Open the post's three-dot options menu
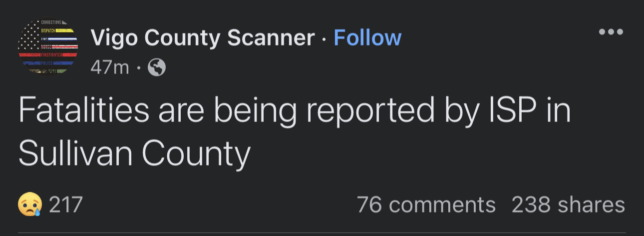Screen dimensions: 644x236 pos(611,31)
